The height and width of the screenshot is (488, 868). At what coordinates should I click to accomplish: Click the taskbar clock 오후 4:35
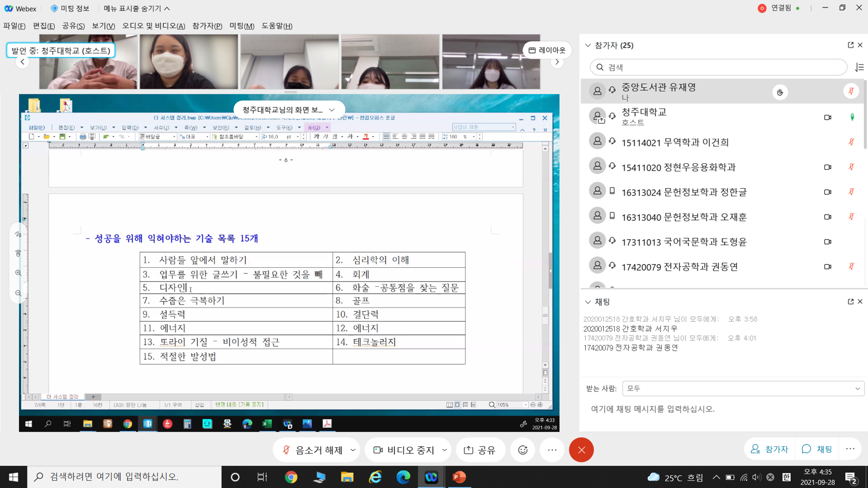(x=818, y=477)
